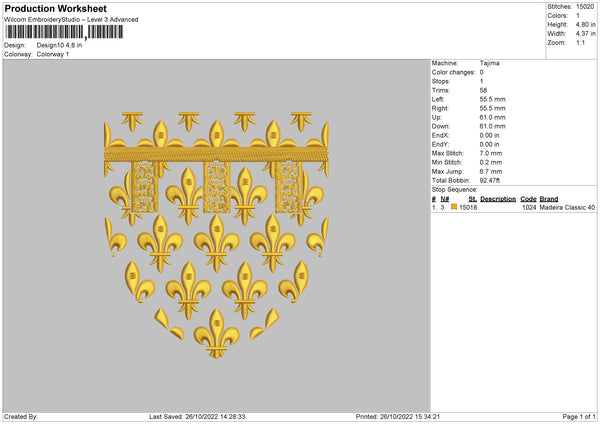The height and width of the screenshot is (424, 600).
Task: Click the St. column header
Action: click(x=472, y=199)
